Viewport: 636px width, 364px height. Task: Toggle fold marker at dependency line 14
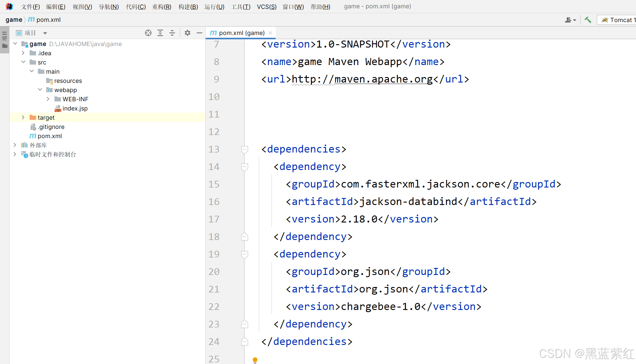pos(245,167)
